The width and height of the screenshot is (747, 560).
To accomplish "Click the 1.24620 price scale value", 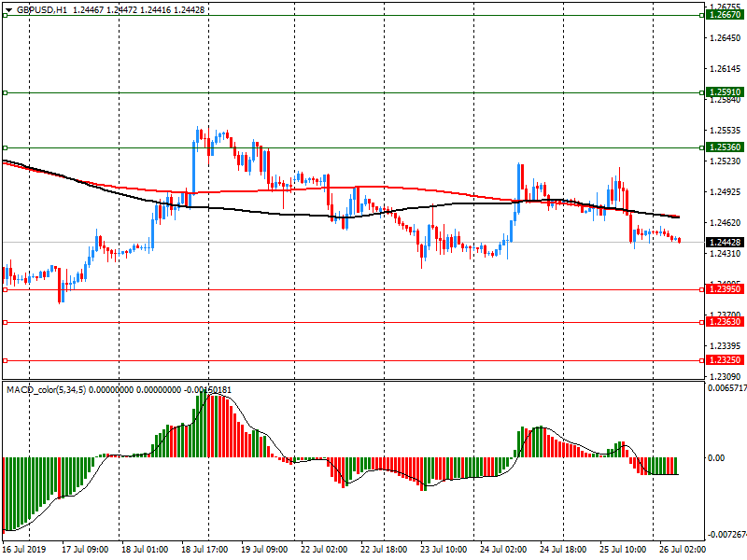I will pyautogui.click(x=726, y=222).
